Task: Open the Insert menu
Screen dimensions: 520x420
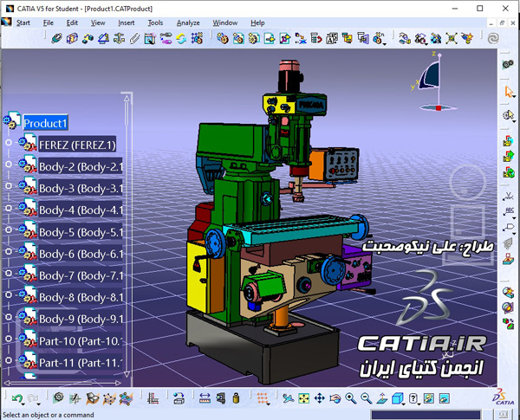Action: [x=126, y=23]
